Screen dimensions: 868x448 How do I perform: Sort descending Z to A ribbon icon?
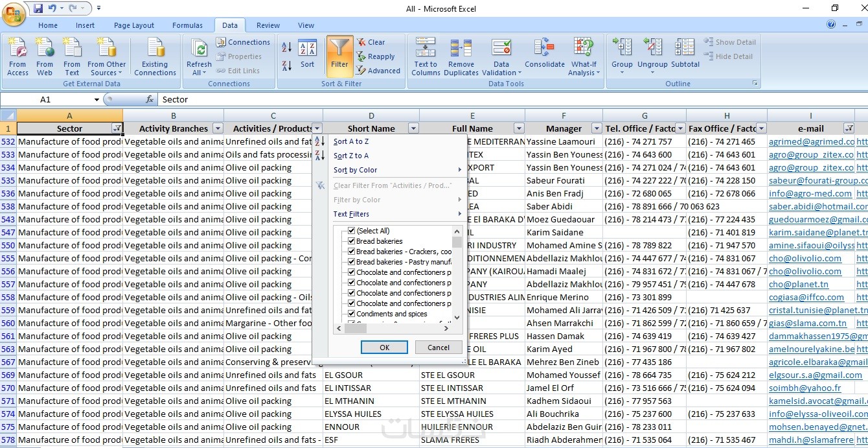click(x=287, y=65)
